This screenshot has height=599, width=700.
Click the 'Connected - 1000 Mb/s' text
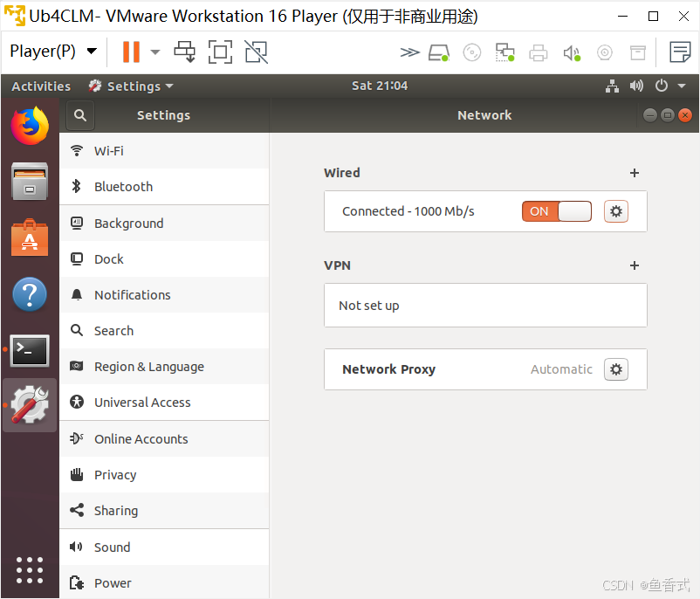tap(408, 211)
